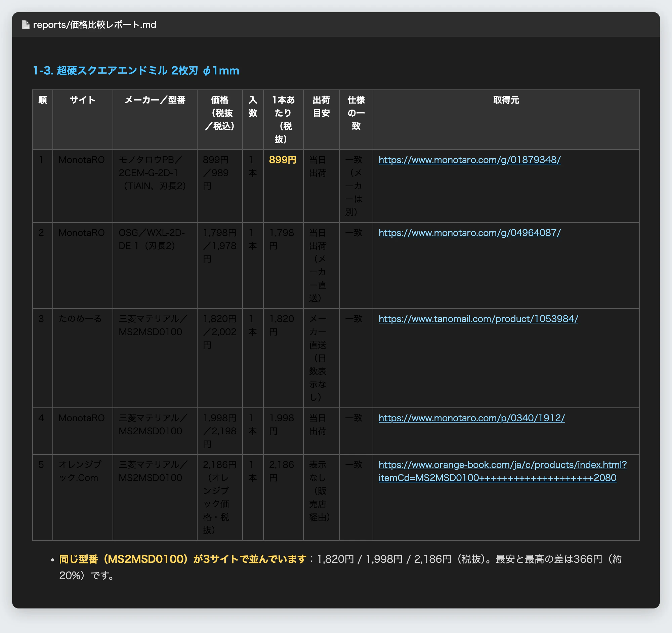Open the orange-book.com MS2MSD0100 link

click(x=503, y=471)
